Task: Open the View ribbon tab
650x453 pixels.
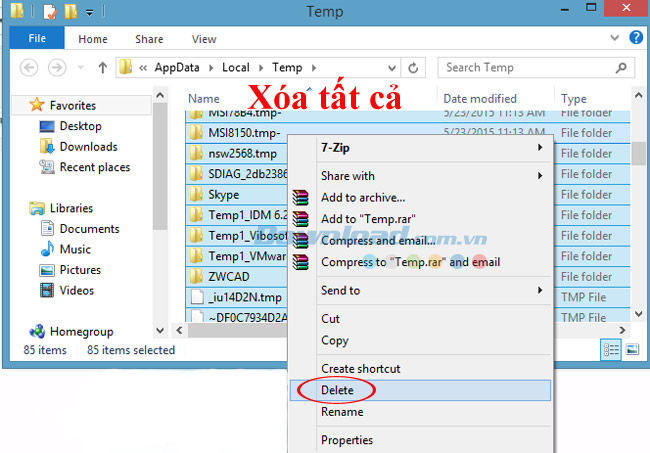Action: pos(204,39)
